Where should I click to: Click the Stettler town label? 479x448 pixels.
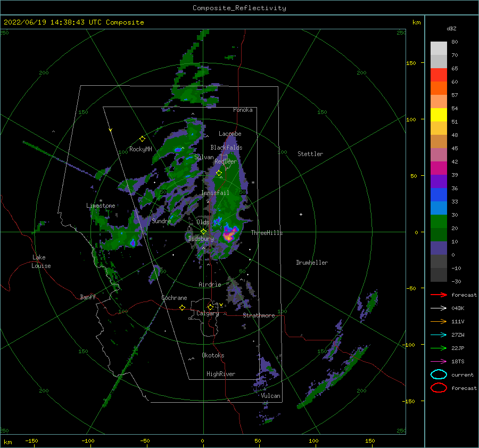[x=310, y=154]
